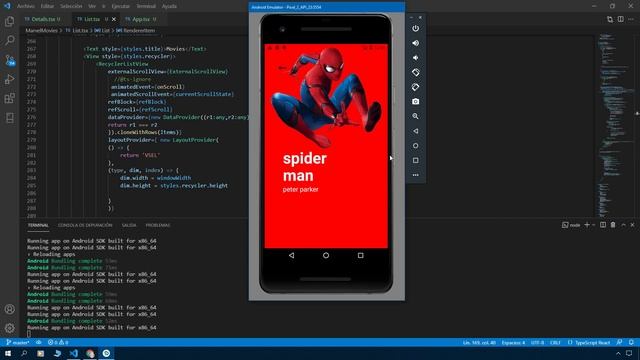Click emulator sidebar home circle

416,146
